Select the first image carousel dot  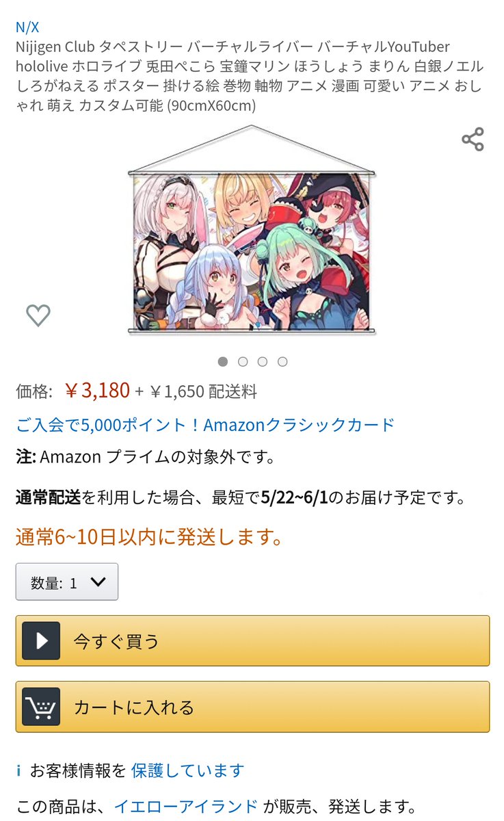pyautogui.click(x=223, y=361)
